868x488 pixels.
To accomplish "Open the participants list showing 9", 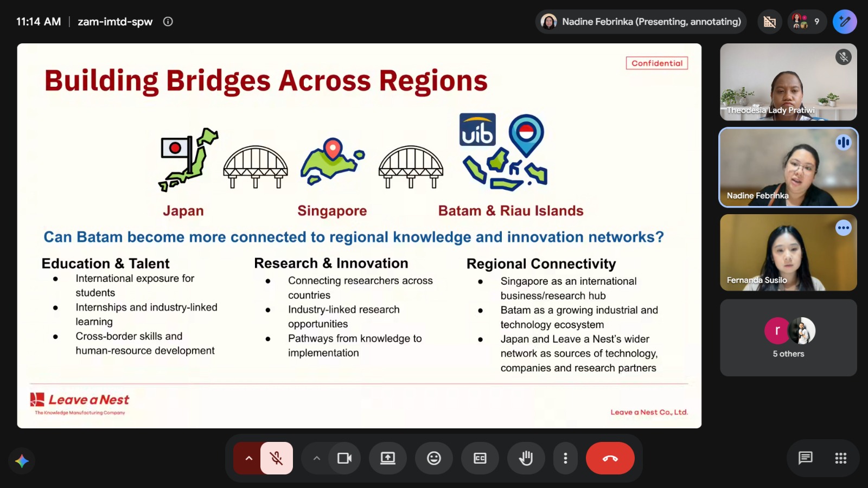I will click(x=807, y=22).
